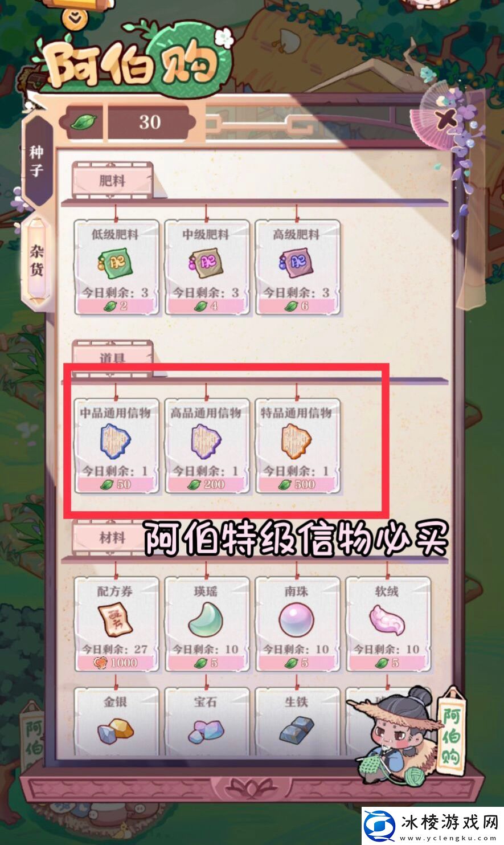Pick the 高品通用信物 token item

207,446
